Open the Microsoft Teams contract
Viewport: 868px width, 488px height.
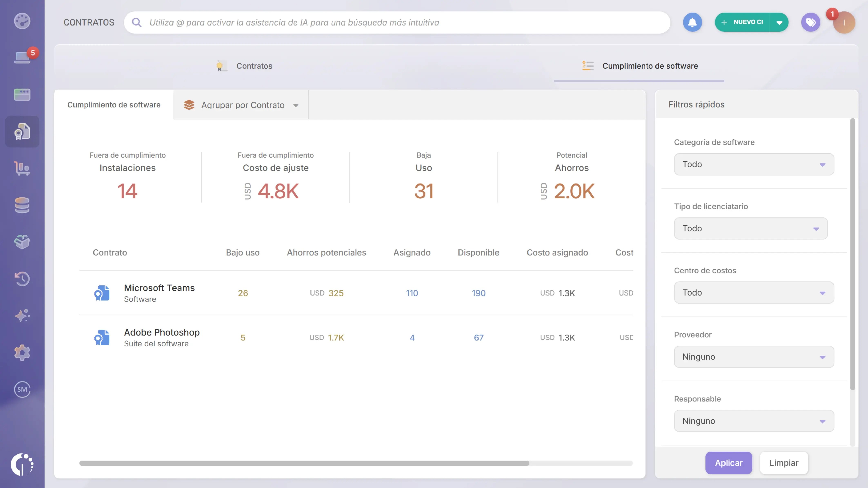click(x=159, y=288)
